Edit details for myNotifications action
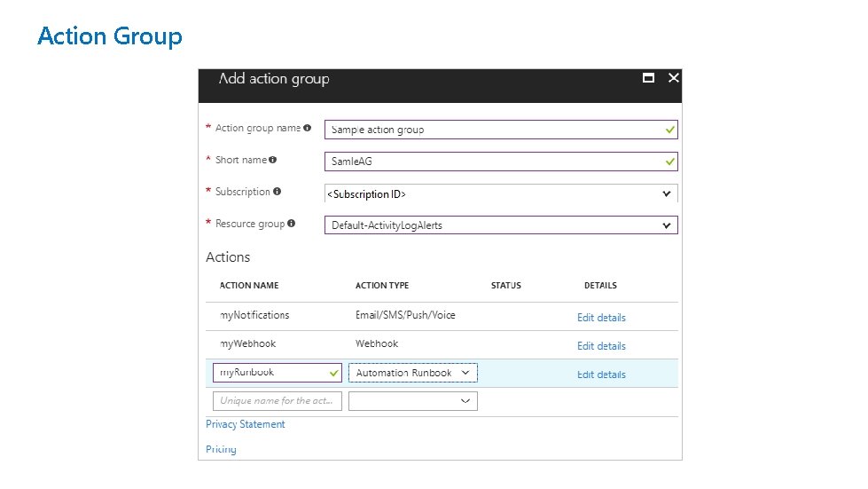The height and width of the screenshot is (489, 868). pyautogui.click(x=601, y=318)
